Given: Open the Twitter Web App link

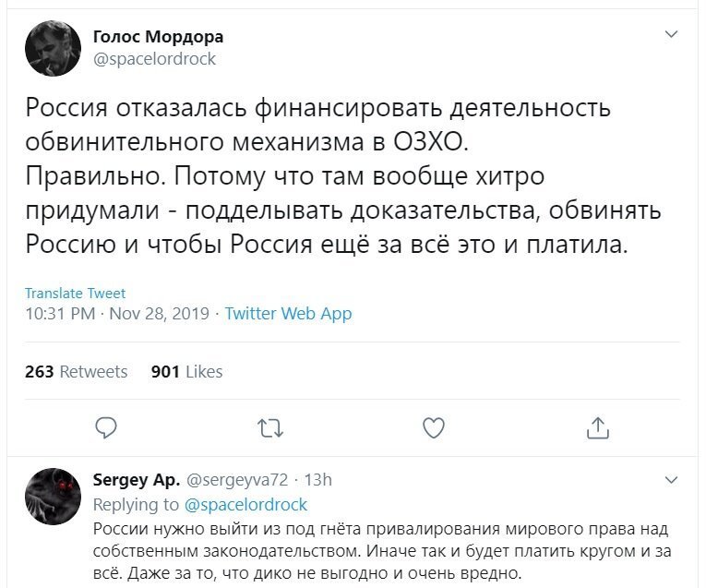Looking at the screenshot, I should point(288,313).
